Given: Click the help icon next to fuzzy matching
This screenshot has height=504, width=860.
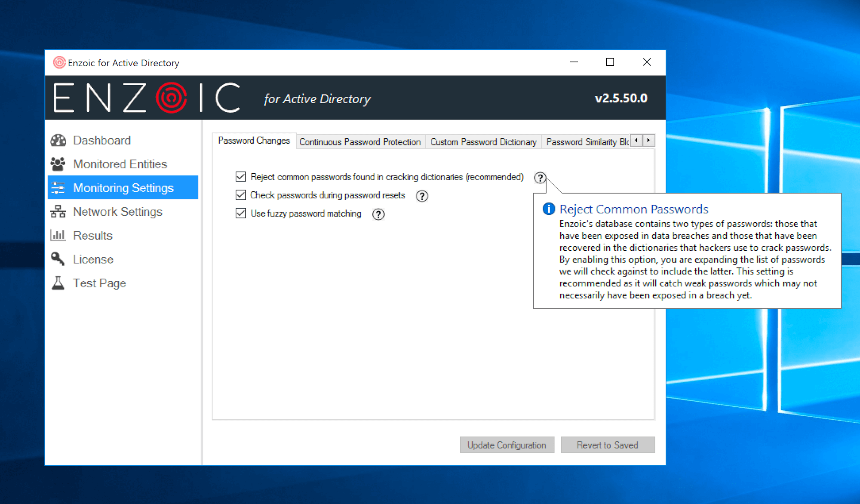Looking at the screenshot, I should 378,214.
